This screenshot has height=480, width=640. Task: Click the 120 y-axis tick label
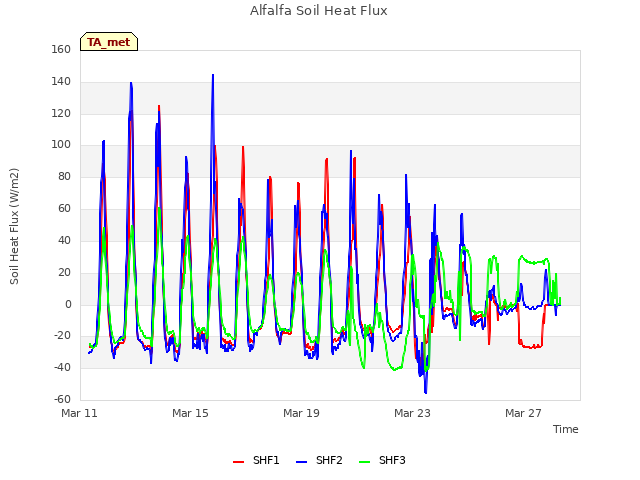[61, 113]
